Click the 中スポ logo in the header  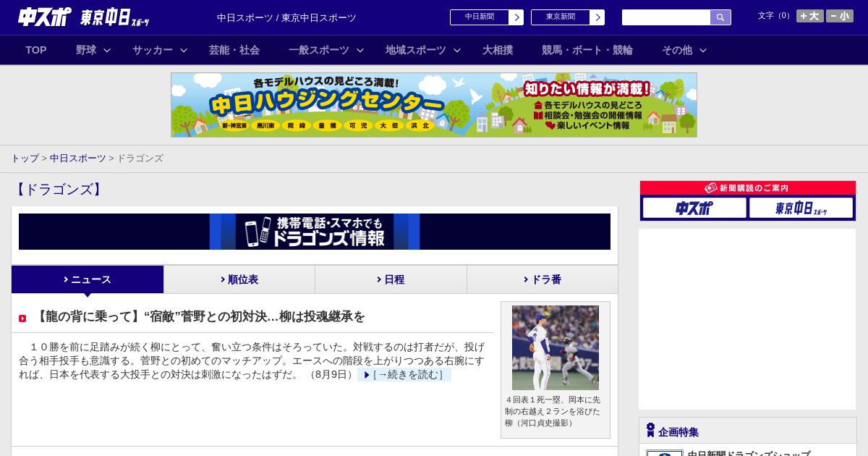45,17
